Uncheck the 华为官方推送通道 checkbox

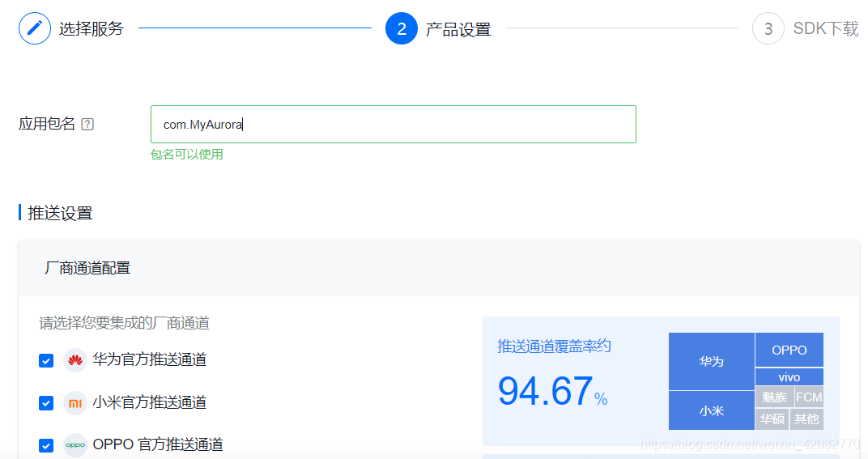[46, 361]
